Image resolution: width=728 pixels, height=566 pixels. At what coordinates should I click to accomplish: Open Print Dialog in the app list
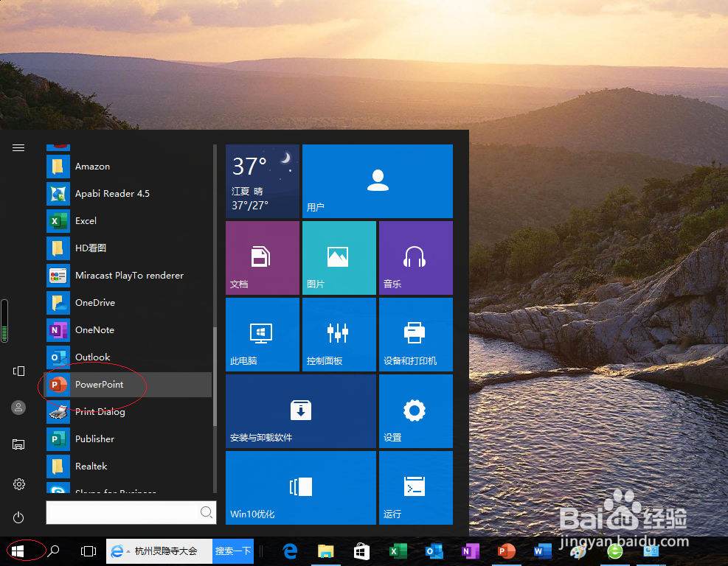tap(128, 412)
